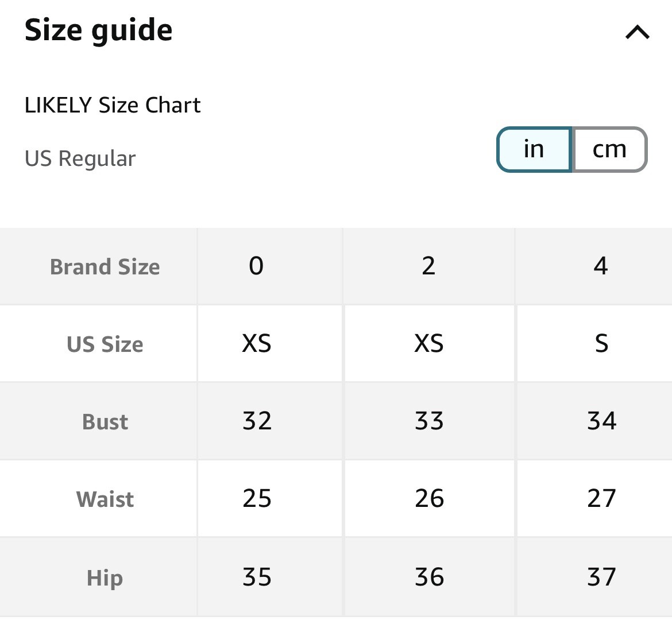Viewport: 672px width, 624px height.
Task: Click the Size guide heading
Action: (x=99, y=30)
